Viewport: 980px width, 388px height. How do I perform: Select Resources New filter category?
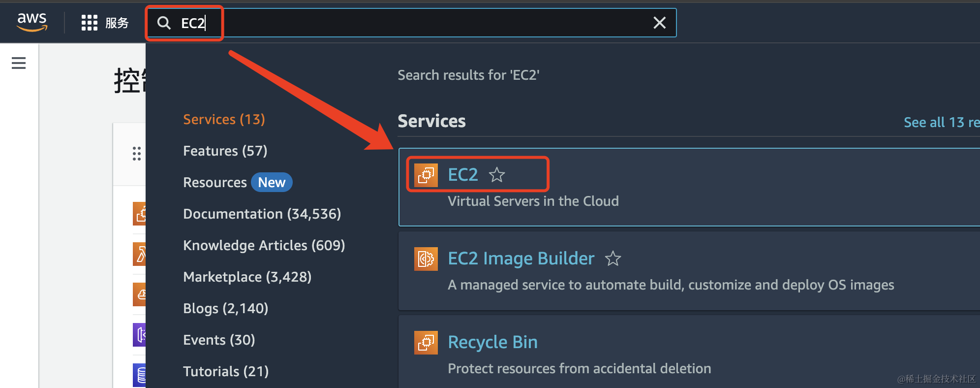(x=238, y=182)
